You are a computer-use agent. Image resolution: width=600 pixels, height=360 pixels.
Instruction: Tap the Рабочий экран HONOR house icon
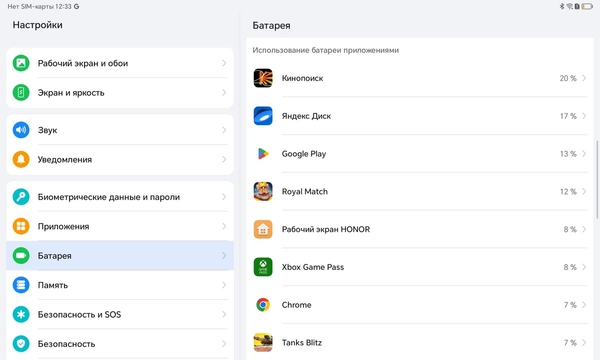tap(263, 229)
